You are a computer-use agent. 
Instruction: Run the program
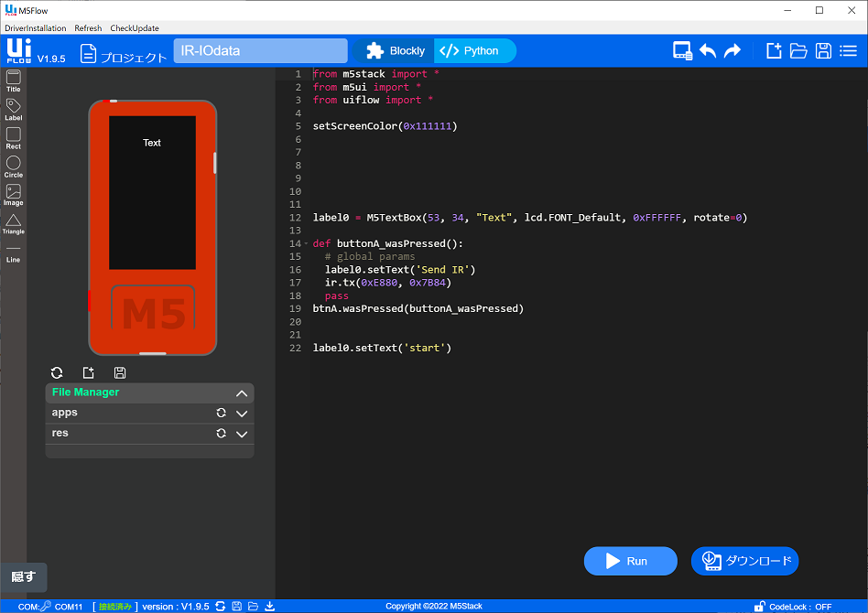pos(631,561)
